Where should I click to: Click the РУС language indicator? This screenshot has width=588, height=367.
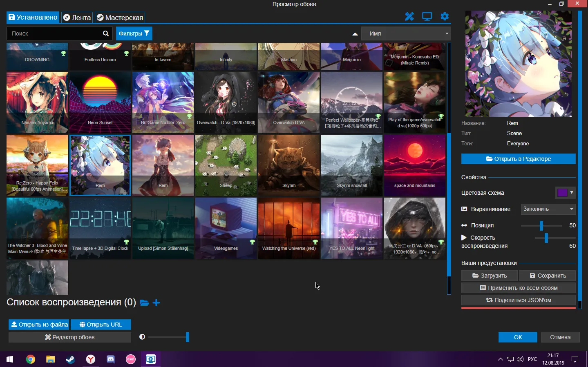[532, 359]
